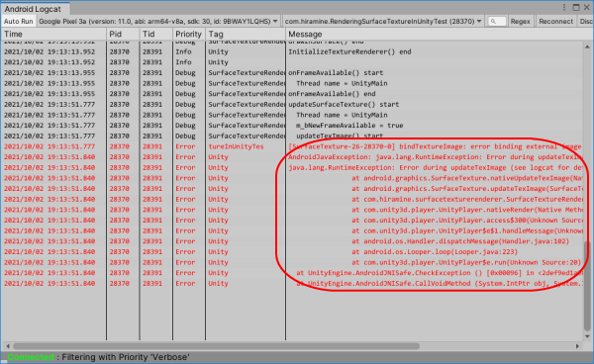
Task: Click Info priority in InitializeTextureRenderer row
Action: coord(183,51)
